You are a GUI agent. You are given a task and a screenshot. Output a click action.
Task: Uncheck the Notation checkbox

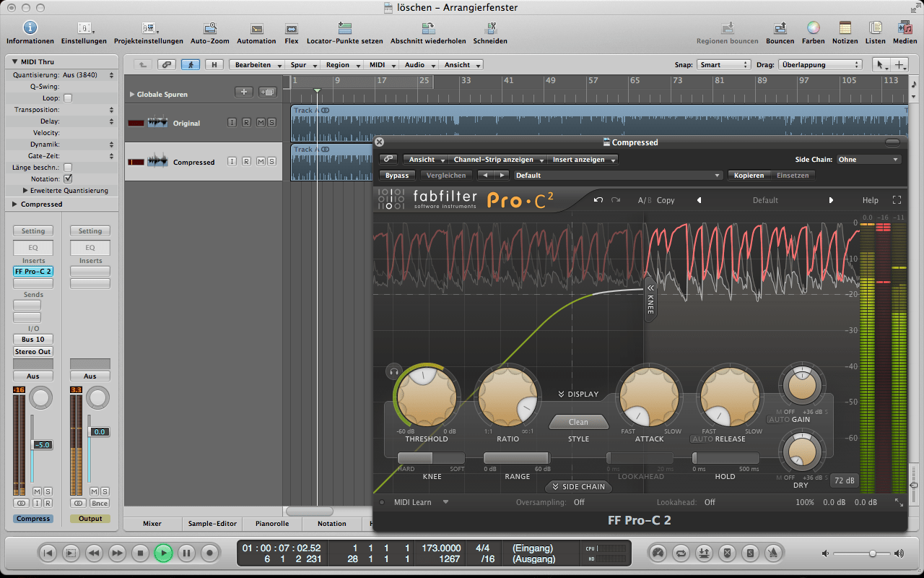pos(68,178)
